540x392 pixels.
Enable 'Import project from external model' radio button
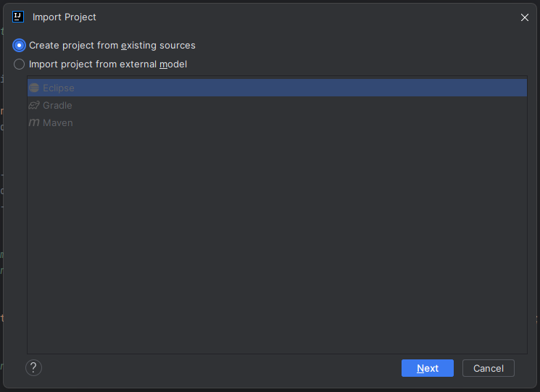pyautogui.click(x=20, y=64)
